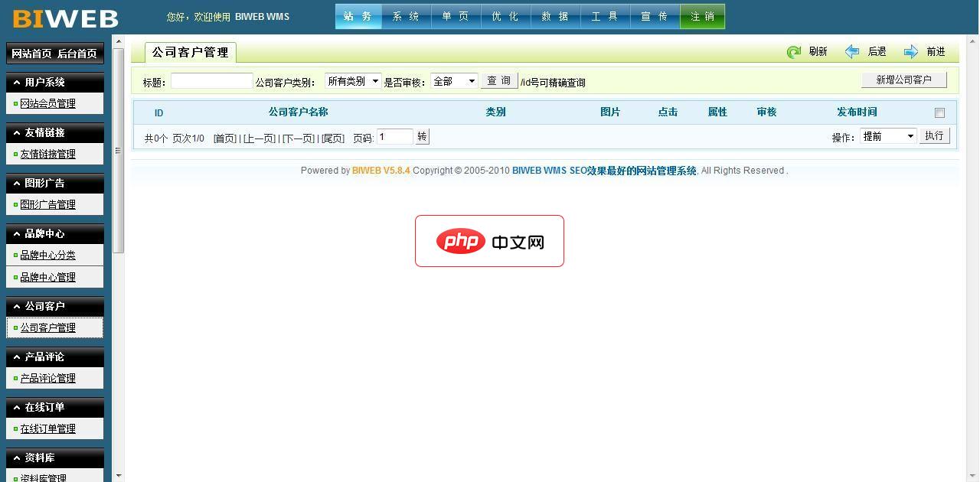Open the 操作 提前 dropdown

point(887,136)
